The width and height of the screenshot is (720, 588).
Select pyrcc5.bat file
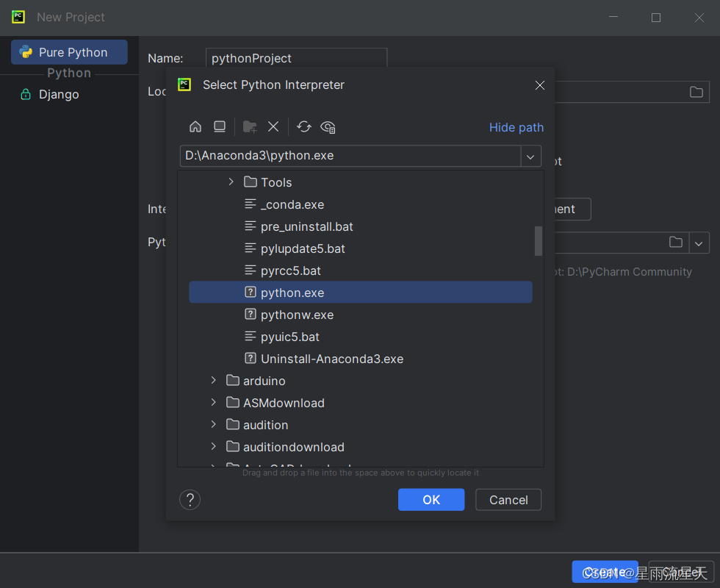point(361,270)
